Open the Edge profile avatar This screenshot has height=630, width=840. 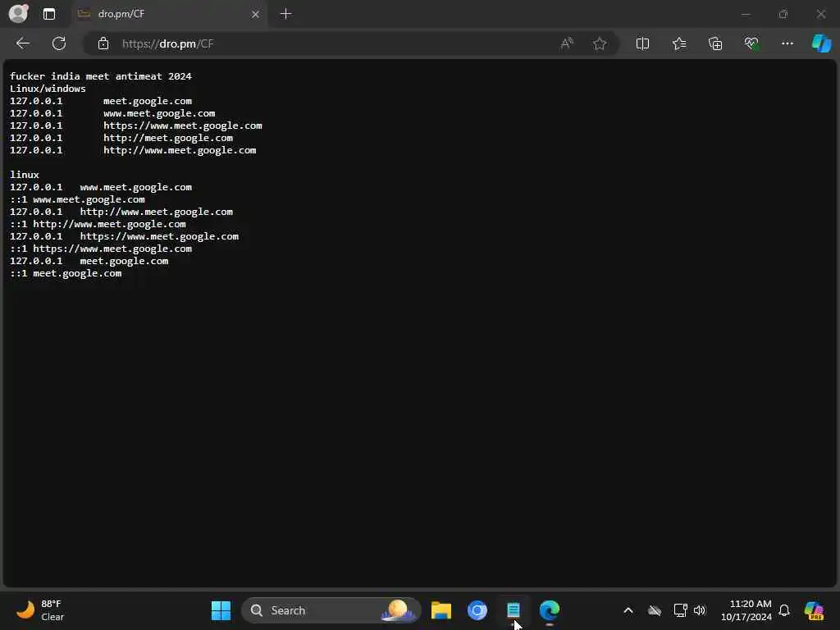click(18, 13)
